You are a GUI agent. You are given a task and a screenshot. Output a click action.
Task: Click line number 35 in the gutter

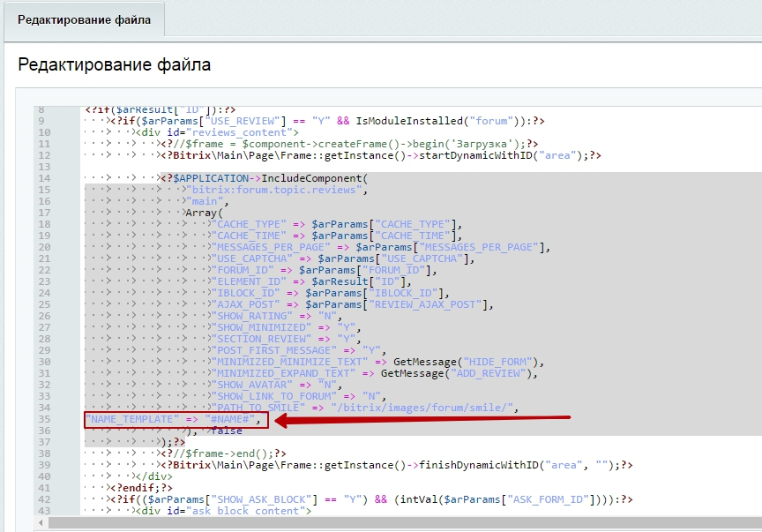pyautogui.click(x=44, y=419)
